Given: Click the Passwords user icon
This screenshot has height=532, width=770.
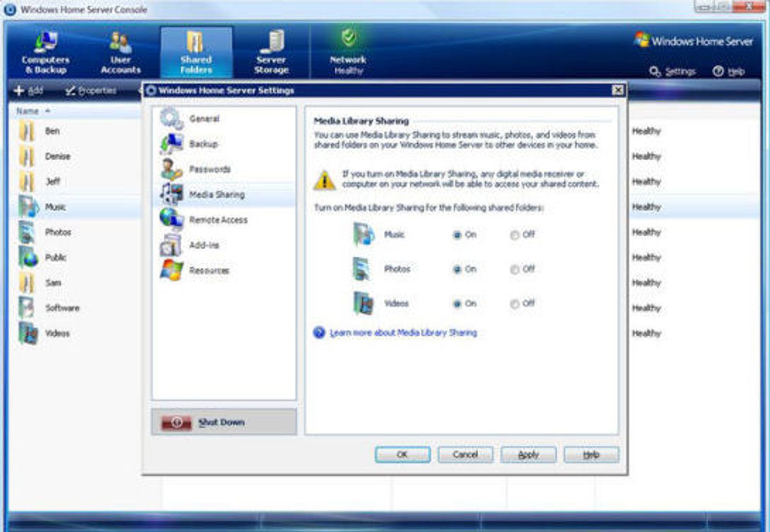Looking at the screenshot, I should tap(171, 169).
